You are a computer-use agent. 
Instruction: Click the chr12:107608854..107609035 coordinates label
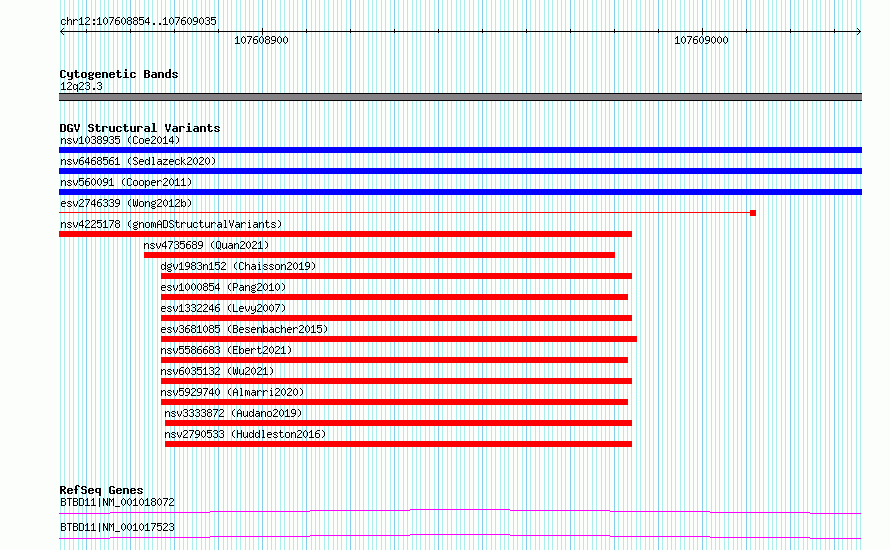tap(138, 21)
